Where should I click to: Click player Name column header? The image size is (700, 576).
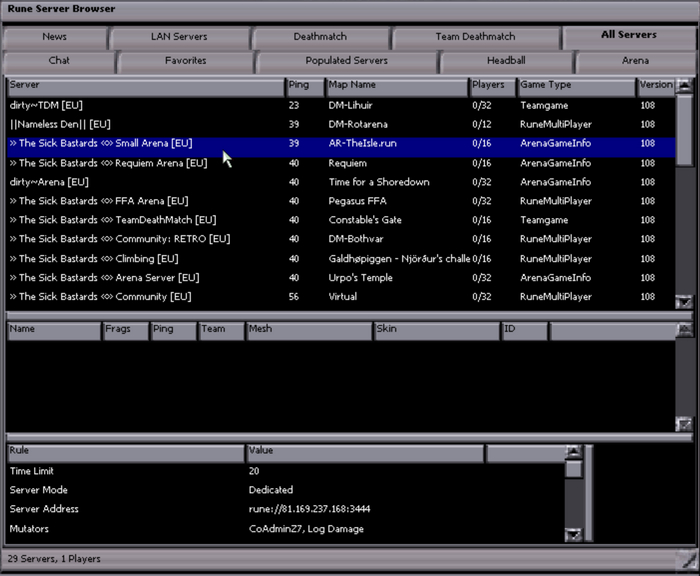(54, 331)
